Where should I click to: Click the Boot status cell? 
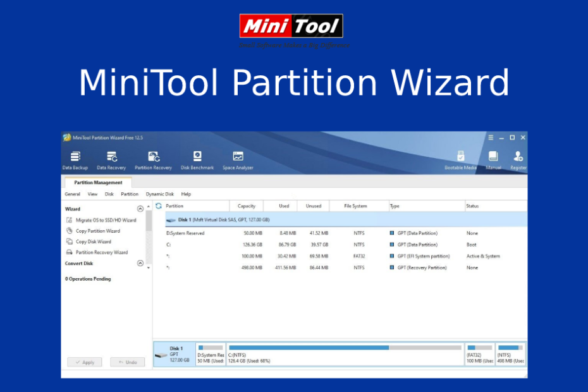pos(472,245)
